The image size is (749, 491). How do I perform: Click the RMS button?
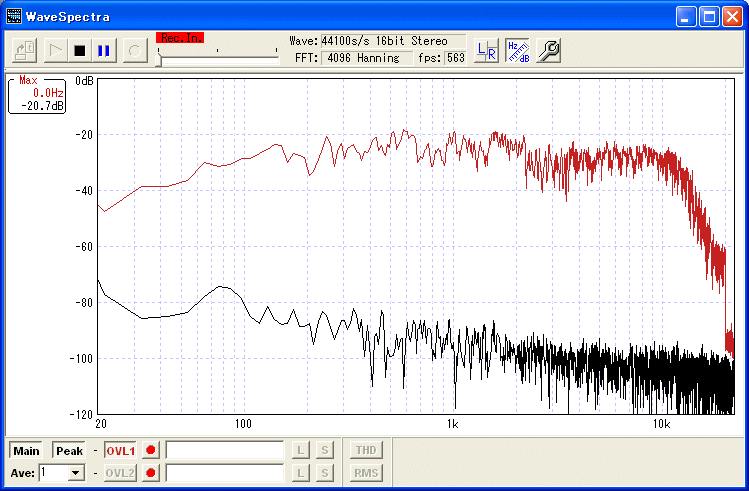coord(366,473)
